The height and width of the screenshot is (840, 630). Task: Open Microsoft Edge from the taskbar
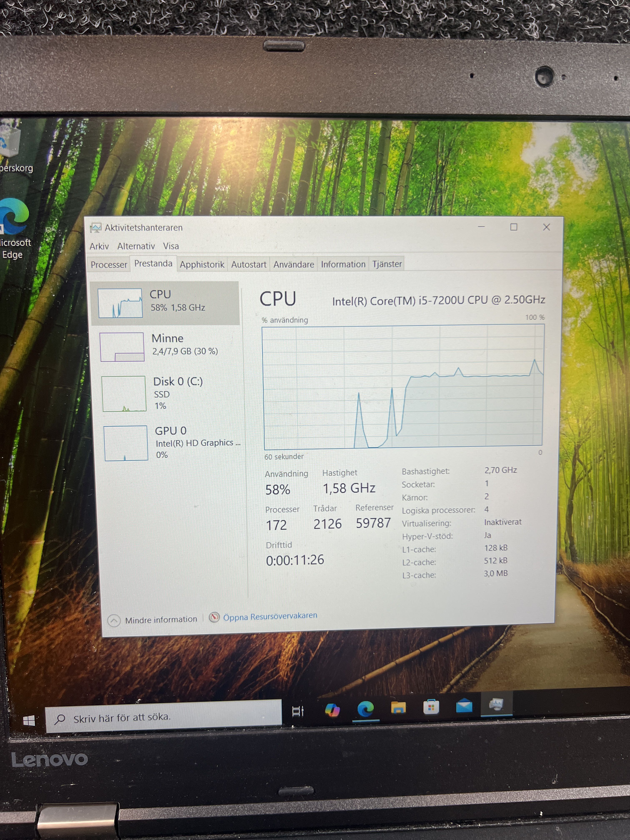365,709
